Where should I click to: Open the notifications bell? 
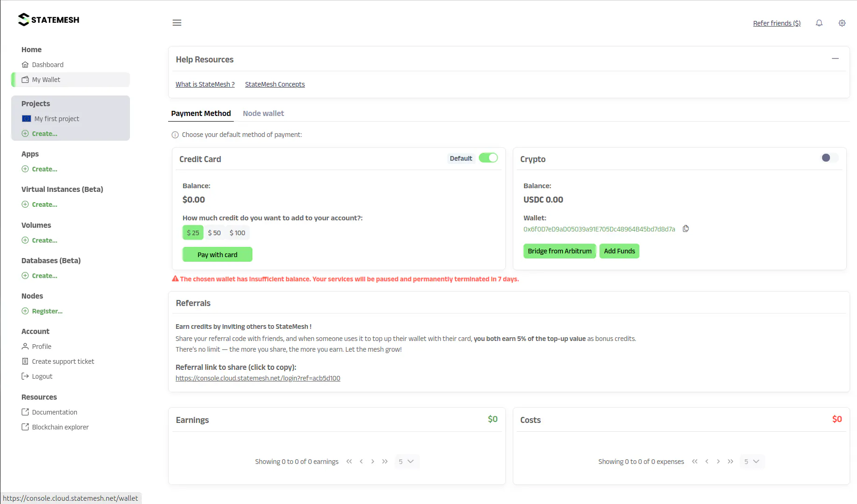[x=819, y=23]
